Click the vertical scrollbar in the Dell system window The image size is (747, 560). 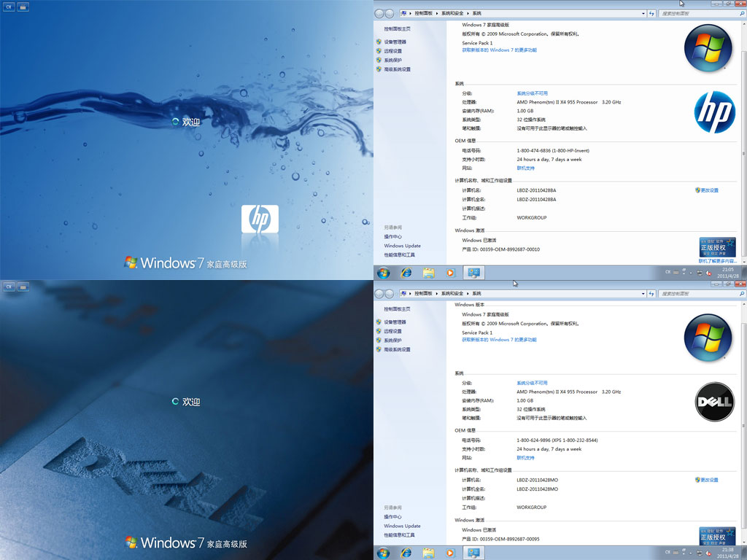click(744, 424)
